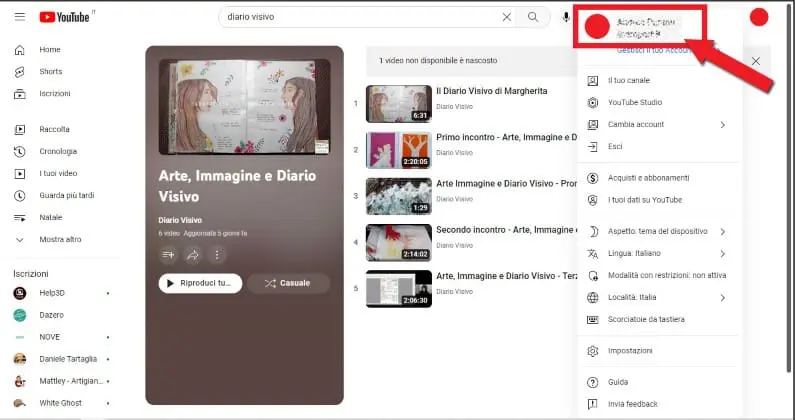Open the 2:06:30 video thumbnail
The image size is (795, 420).
[x=399, y=289]
